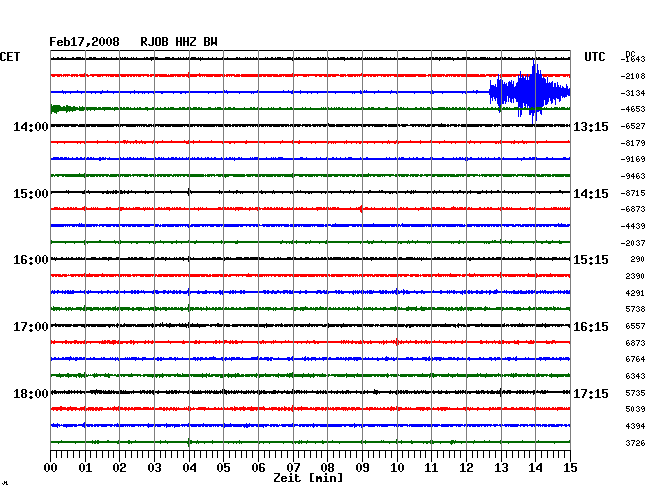Select the DC offset value "-2037"

[633, 243]
